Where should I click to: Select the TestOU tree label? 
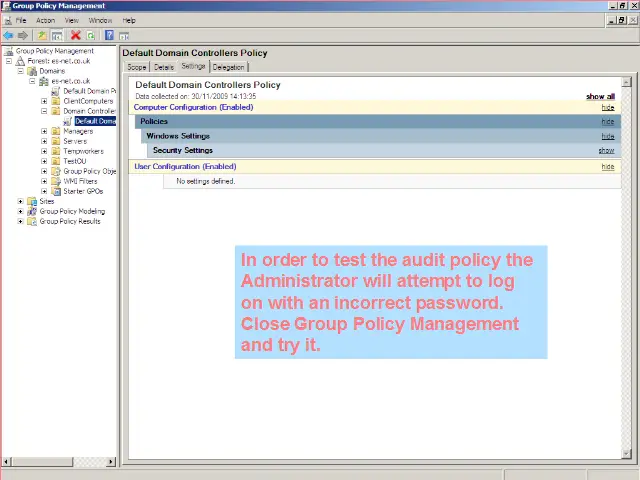tap(75, 161)
